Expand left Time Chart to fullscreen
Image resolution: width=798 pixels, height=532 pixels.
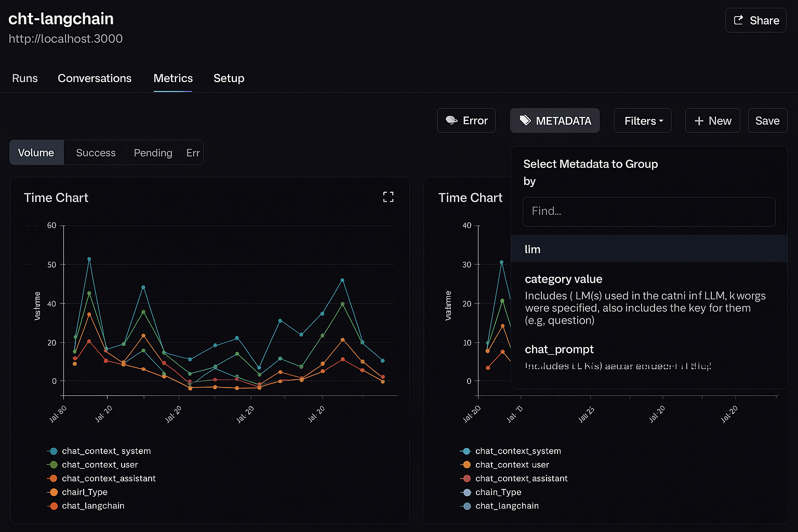[388, 197]
